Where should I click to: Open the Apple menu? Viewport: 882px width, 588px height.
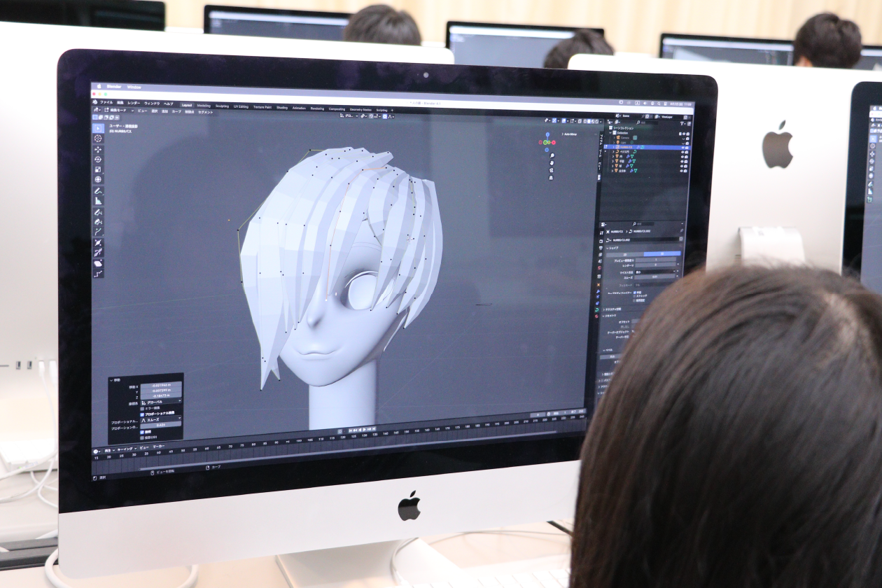pos(99,85)
